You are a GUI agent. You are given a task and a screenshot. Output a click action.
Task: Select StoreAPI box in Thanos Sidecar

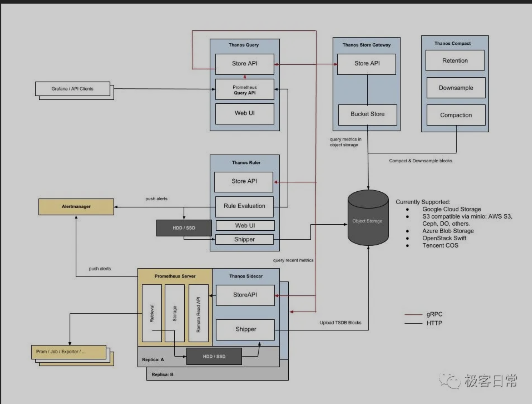pos(245,295)
